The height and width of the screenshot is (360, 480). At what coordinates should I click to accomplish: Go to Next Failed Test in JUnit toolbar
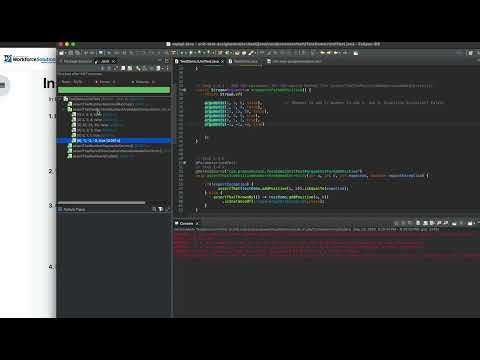pos(102,68)
